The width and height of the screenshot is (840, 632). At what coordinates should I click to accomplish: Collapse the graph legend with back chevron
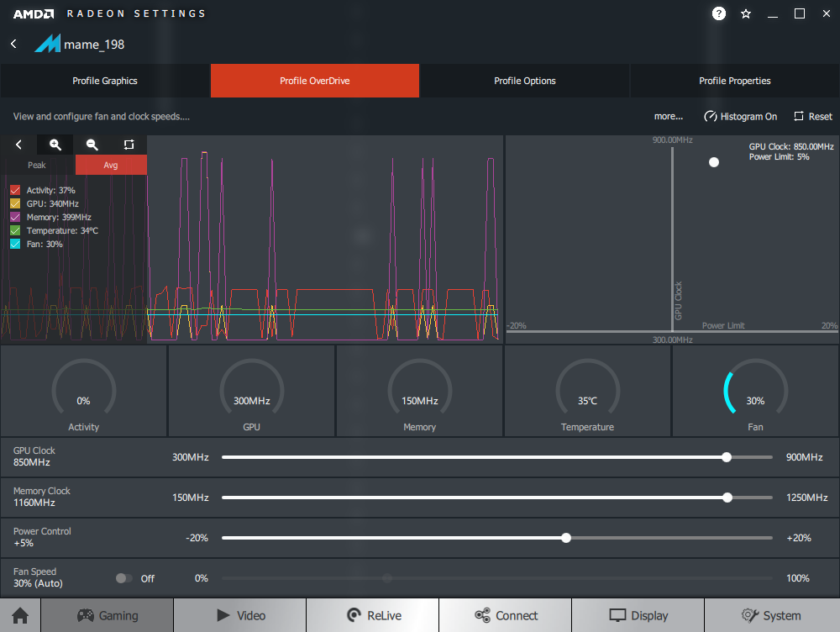[x=18, y=145]
